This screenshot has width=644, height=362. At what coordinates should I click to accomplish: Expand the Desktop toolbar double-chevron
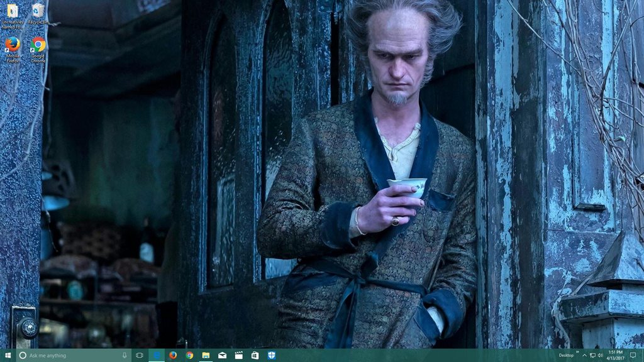[577, 353]
